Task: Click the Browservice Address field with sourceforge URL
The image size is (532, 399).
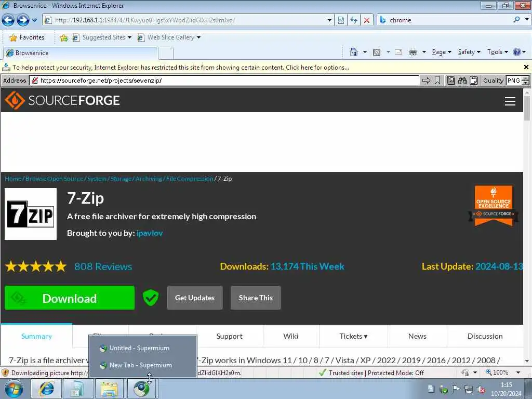Action: click(x=224, y=81)
